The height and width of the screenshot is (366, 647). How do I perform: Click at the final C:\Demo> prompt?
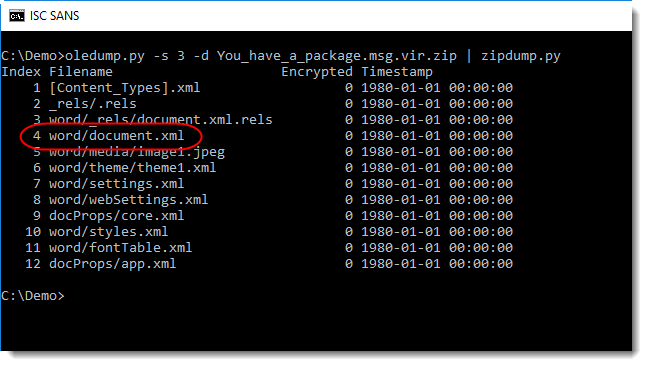point(33,296)
